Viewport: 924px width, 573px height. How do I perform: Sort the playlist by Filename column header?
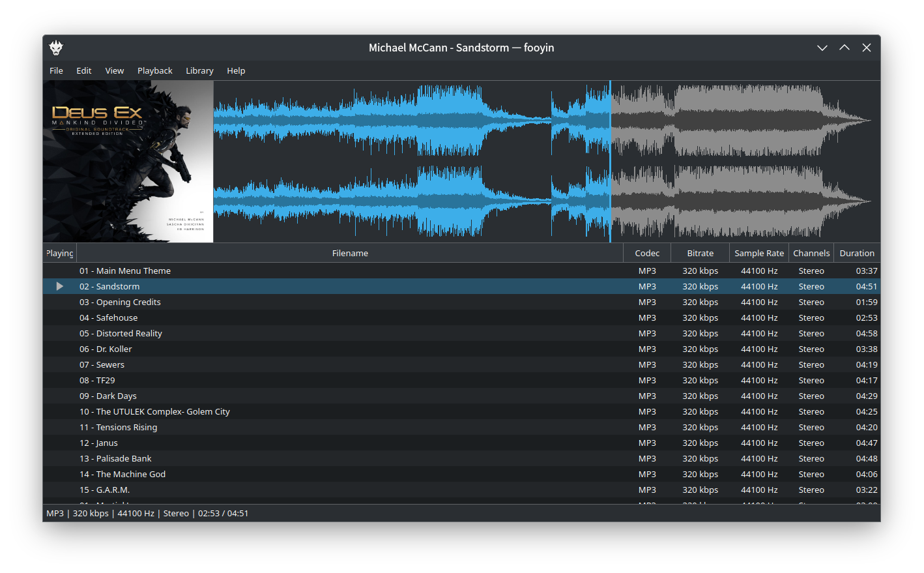coord(350,253)
